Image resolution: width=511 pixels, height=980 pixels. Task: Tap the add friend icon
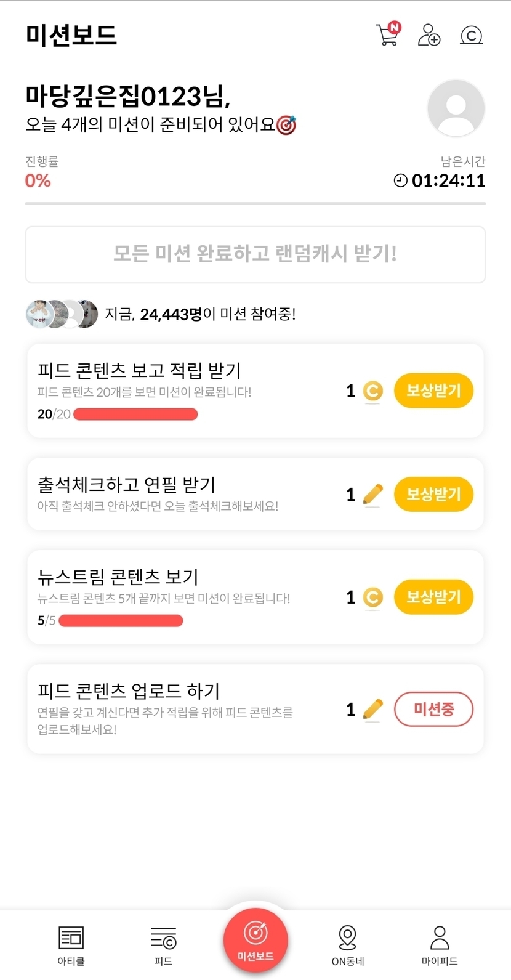tap(429, 35)
